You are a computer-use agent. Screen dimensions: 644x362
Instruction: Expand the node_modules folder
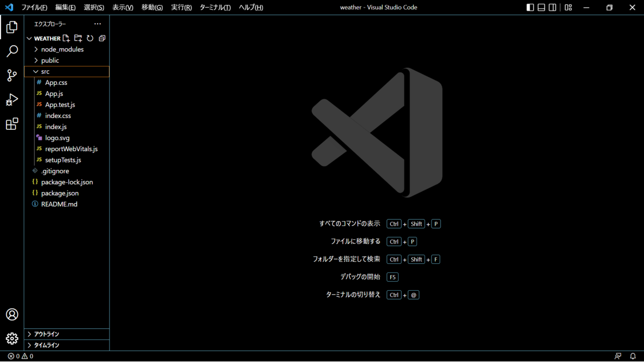tap(67, 49)
